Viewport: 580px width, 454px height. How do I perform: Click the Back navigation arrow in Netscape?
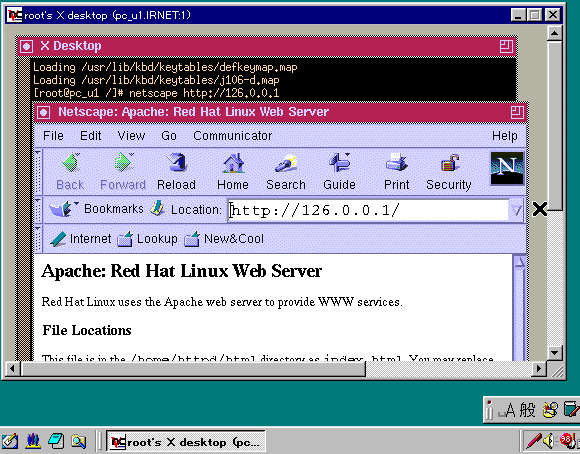pyautogui.click(x=70, y=172)
